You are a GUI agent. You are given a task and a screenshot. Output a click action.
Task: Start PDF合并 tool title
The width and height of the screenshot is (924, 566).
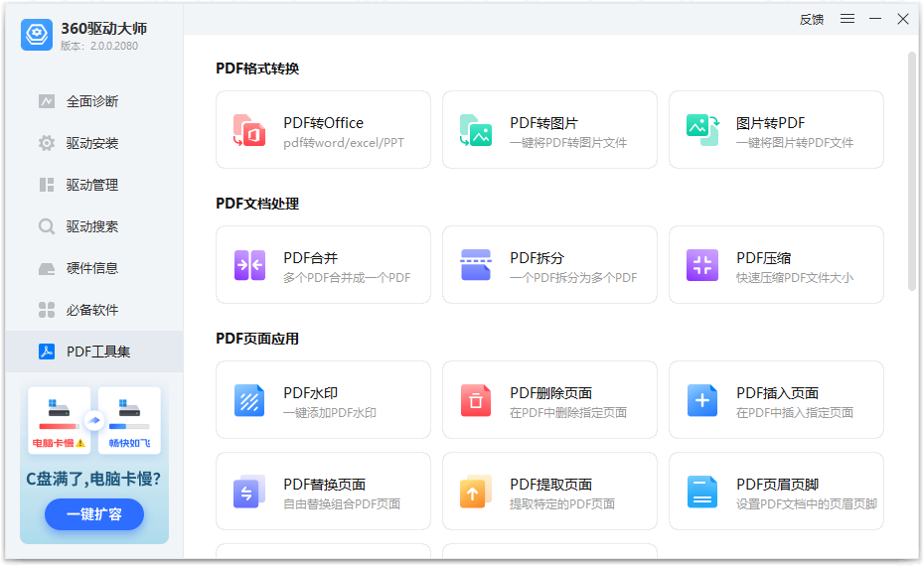tap(311, 258)
